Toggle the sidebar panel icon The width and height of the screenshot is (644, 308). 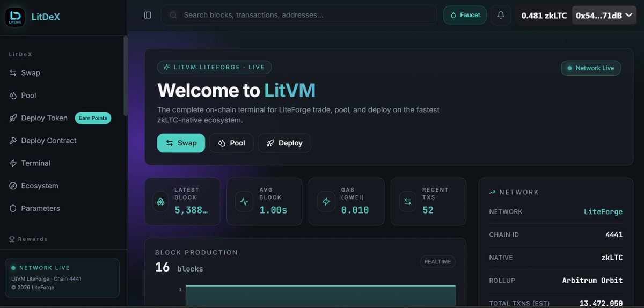point(148,15)
